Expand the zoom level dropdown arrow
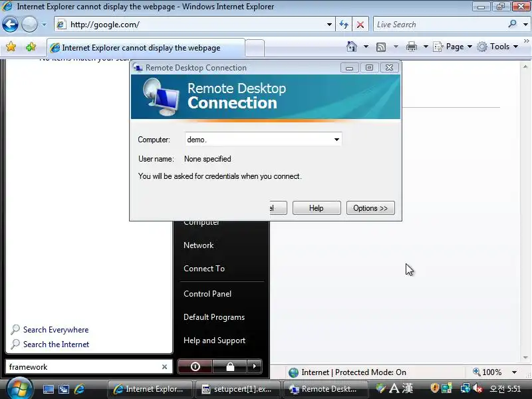The image size is (532, 399). point(514,372)
